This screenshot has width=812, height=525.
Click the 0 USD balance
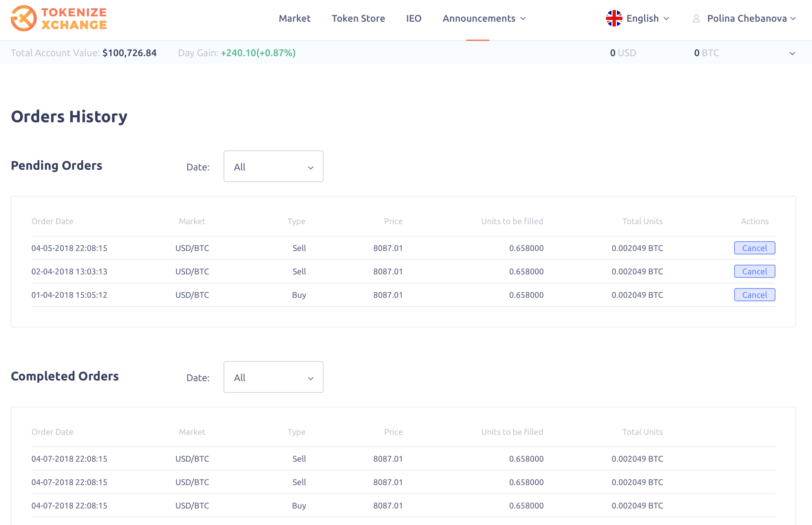tap(623, 53)
